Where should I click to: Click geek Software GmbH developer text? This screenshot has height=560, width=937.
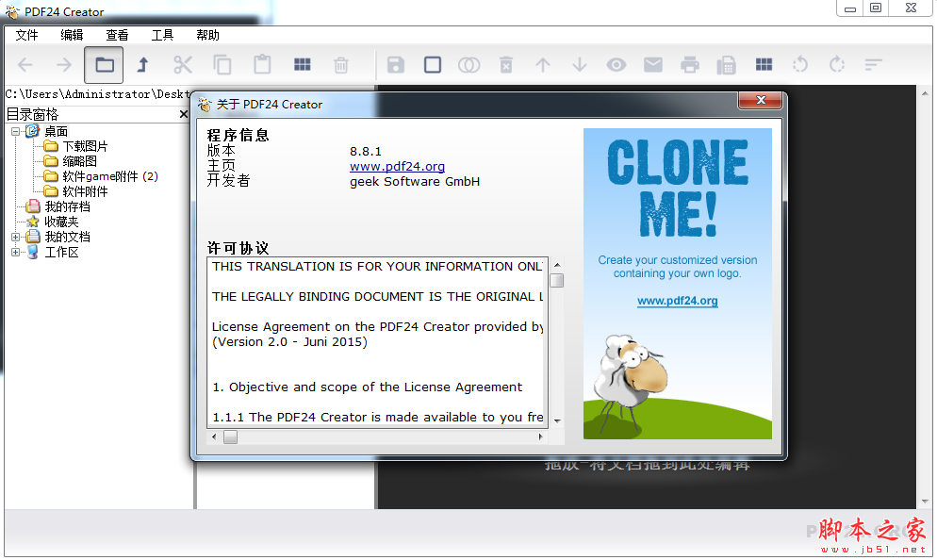coord(415,182)
